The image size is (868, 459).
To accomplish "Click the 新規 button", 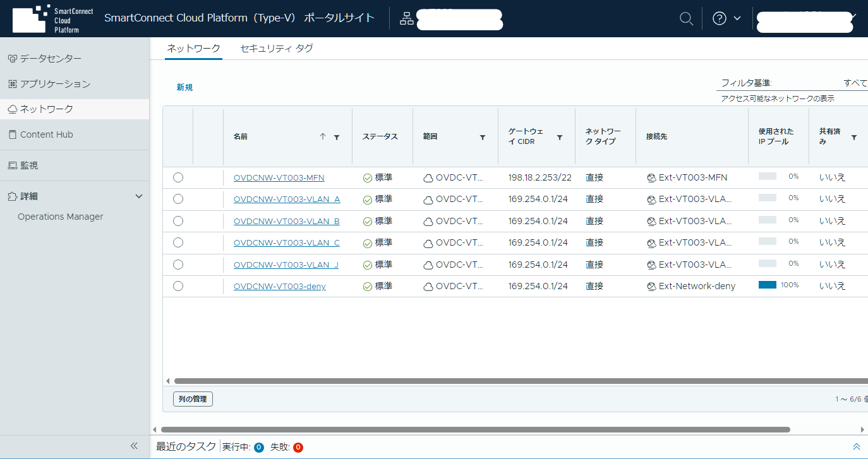I will point(184,88).
